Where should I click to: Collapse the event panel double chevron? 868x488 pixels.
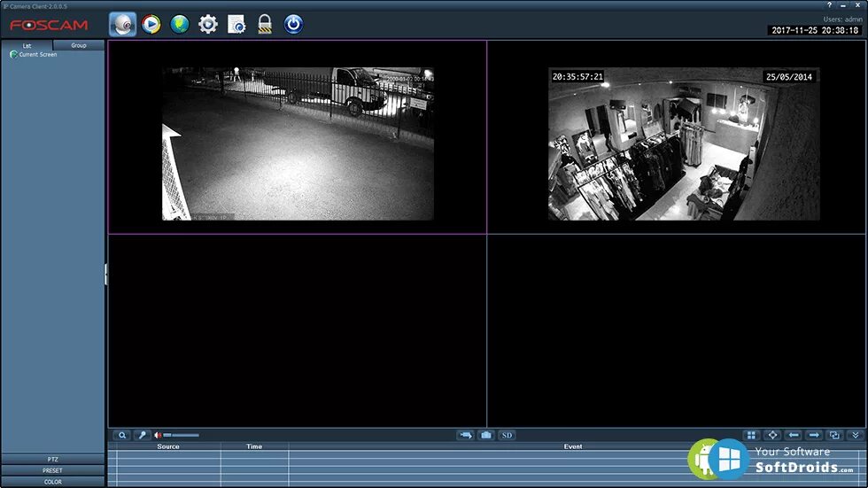pyautogui.click(x=856, y=436)
